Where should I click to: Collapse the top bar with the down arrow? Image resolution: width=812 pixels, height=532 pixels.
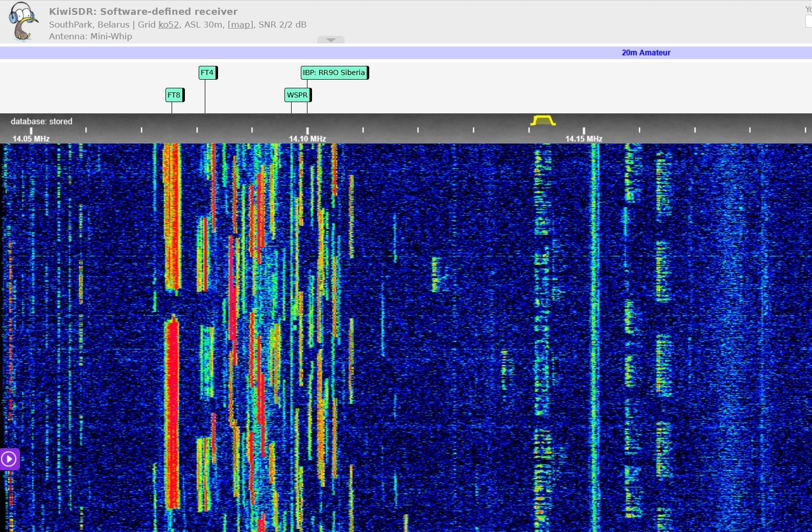click(331, 40)
